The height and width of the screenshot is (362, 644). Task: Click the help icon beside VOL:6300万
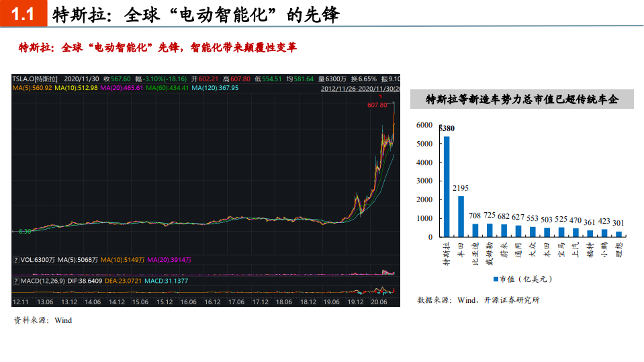(16, 260)
